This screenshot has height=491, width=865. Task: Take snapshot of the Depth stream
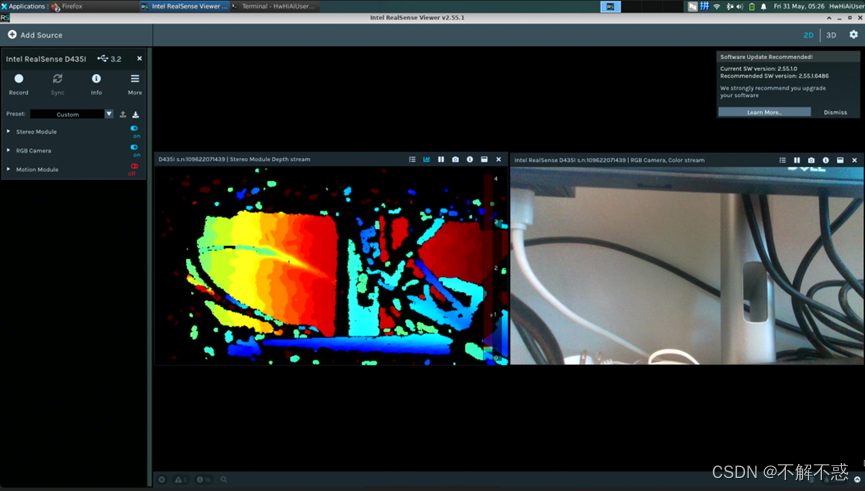coord(455,159)
